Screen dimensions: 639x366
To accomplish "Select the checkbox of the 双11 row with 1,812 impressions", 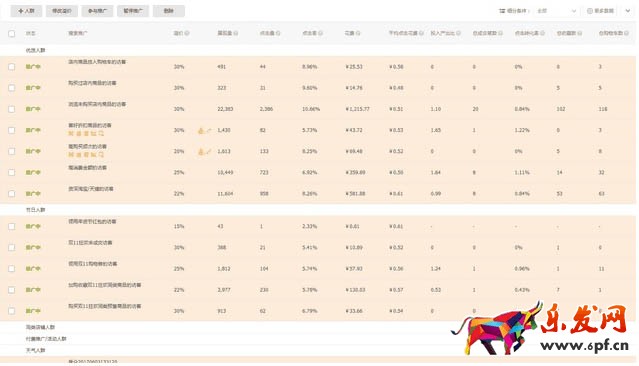I will tap(12, 269).
